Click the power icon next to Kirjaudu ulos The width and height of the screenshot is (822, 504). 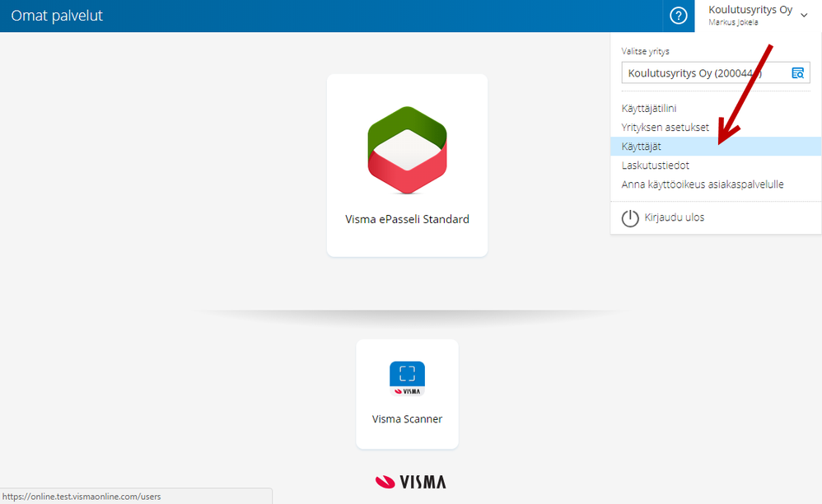[x=630, y=218]
